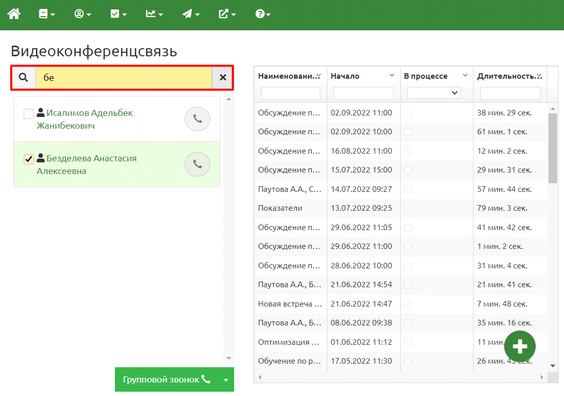The image size is (564, 396).
Task: Open contact Исалимов Адельбек Жанибекович
Action: pyautogui.click(x=85, y=119)
